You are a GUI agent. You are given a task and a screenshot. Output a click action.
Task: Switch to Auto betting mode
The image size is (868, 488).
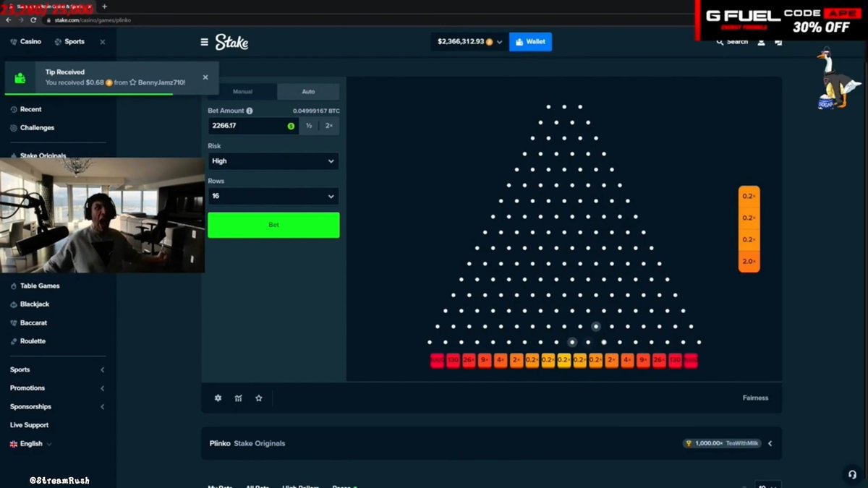[x=308, y=92]
